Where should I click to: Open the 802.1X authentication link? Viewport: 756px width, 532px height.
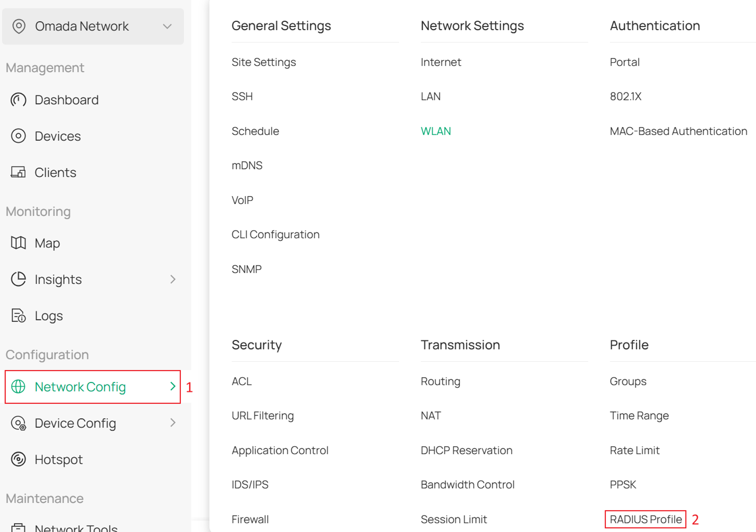click(x=625, y=96)
